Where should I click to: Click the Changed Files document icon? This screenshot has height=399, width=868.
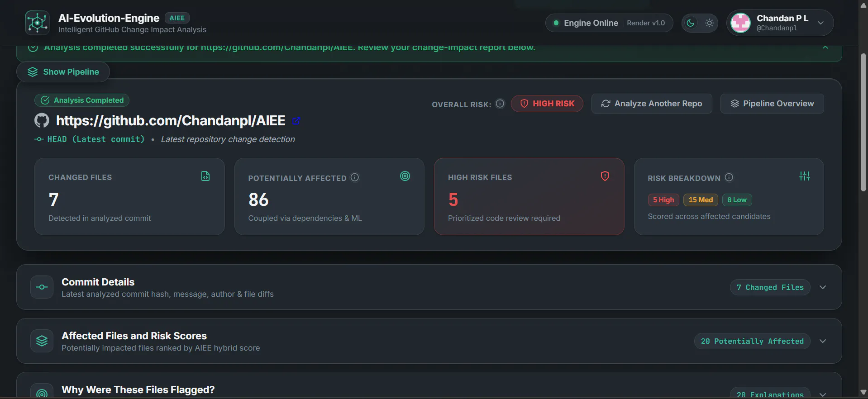205,176
